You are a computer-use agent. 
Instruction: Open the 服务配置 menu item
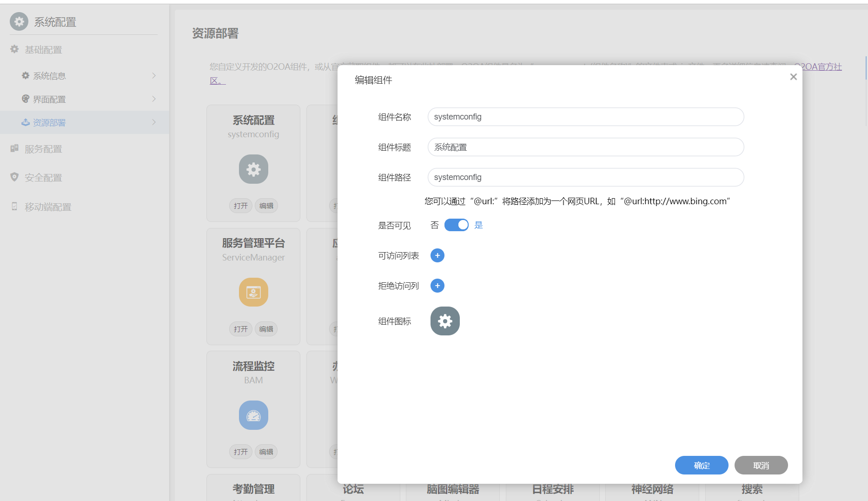[43, 149]
